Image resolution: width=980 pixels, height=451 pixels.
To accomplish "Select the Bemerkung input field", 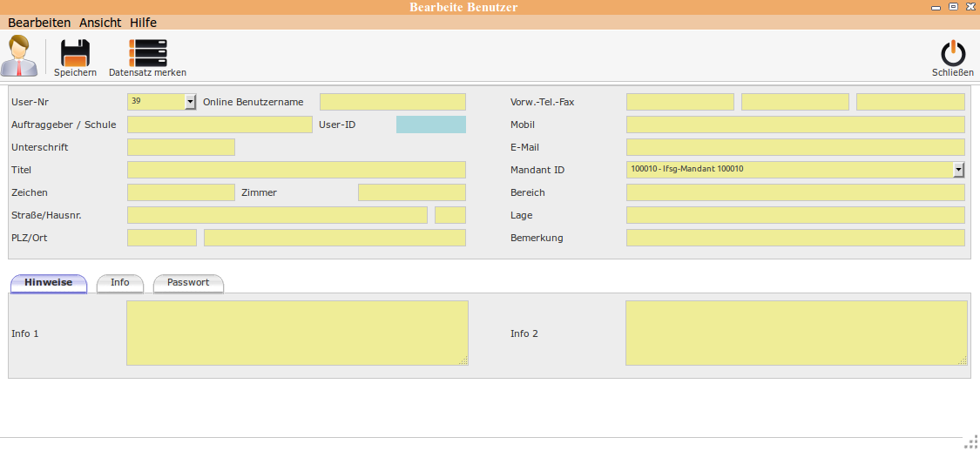I will point(794,238).
